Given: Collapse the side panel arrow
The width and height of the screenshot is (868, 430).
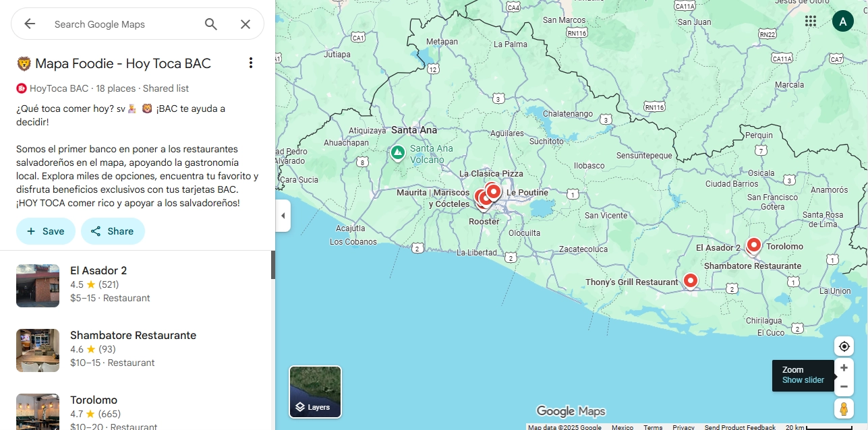Looking at the screenshot, I should click(x=283, y=216).
